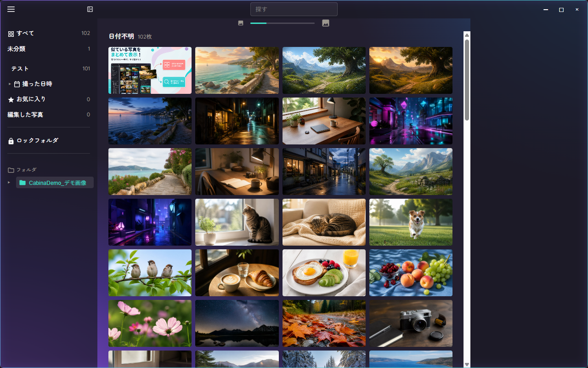Click the vertical scrollbar thumb

coord(467,80)
